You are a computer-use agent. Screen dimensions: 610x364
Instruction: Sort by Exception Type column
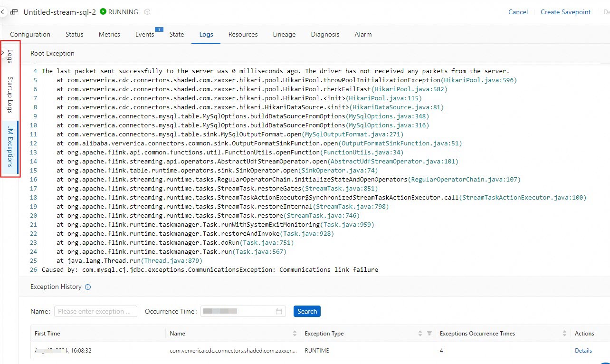[420, 334]
